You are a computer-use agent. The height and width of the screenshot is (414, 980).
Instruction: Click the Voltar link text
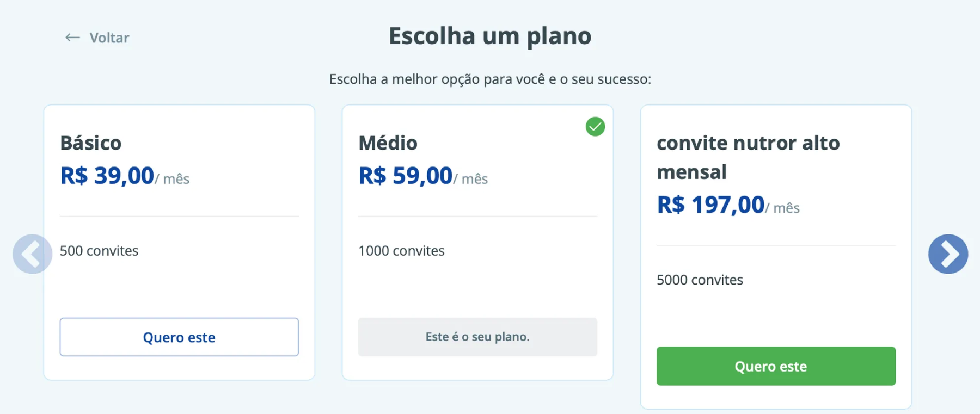pyautogui.click(x=109, y=38)
